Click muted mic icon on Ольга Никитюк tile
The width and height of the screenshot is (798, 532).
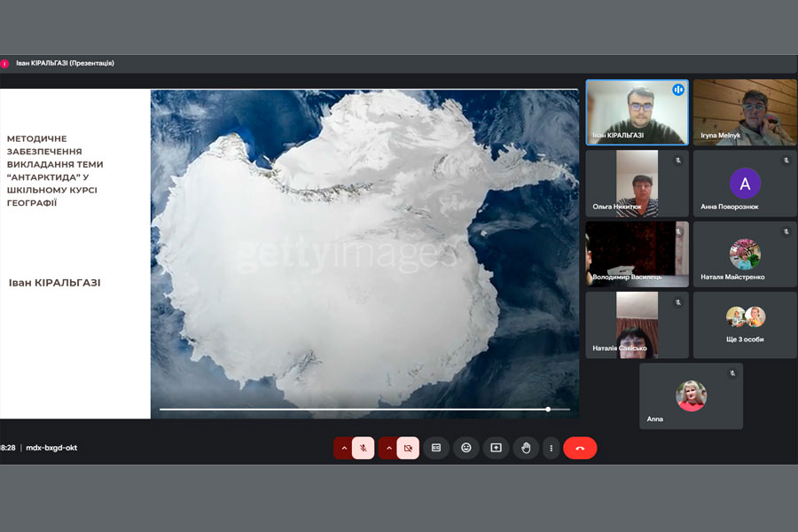tap(678, 160)
